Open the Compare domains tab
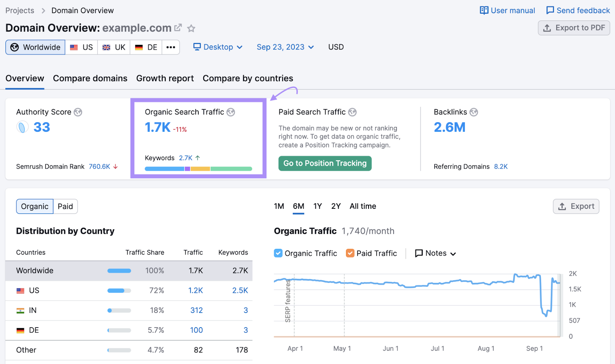The width and height of the screenshot is (615, 364). pyautogui.click(x=90, y=78)
